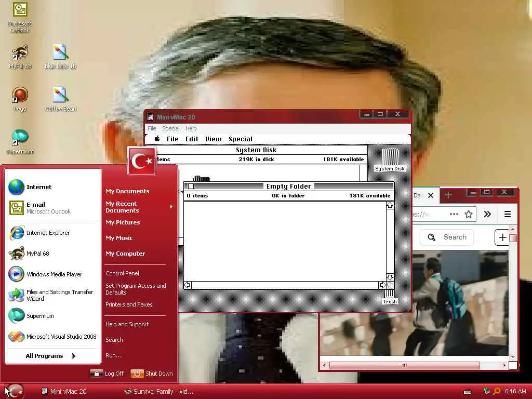Viewport: 532px width, 399px height.
Task: Click the Start button on taskbar
Action: [x=15, y=391]
